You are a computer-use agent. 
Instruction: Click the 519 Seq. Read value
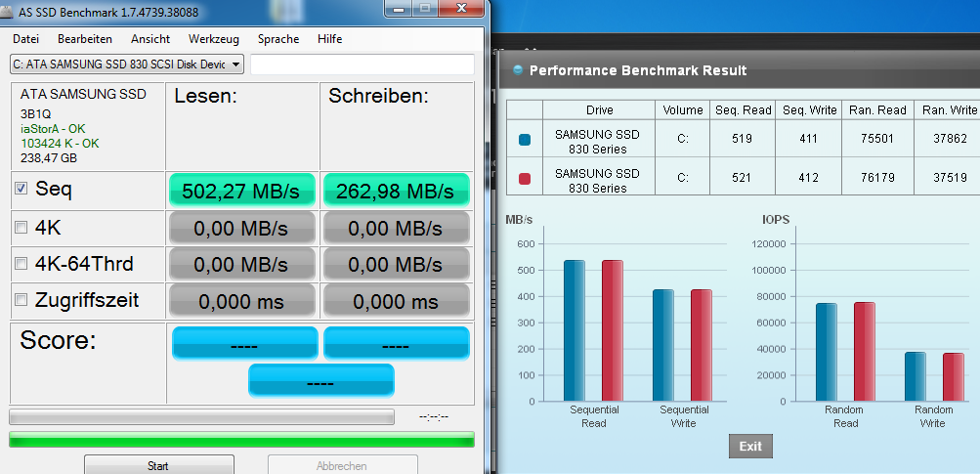pos(742,139)
